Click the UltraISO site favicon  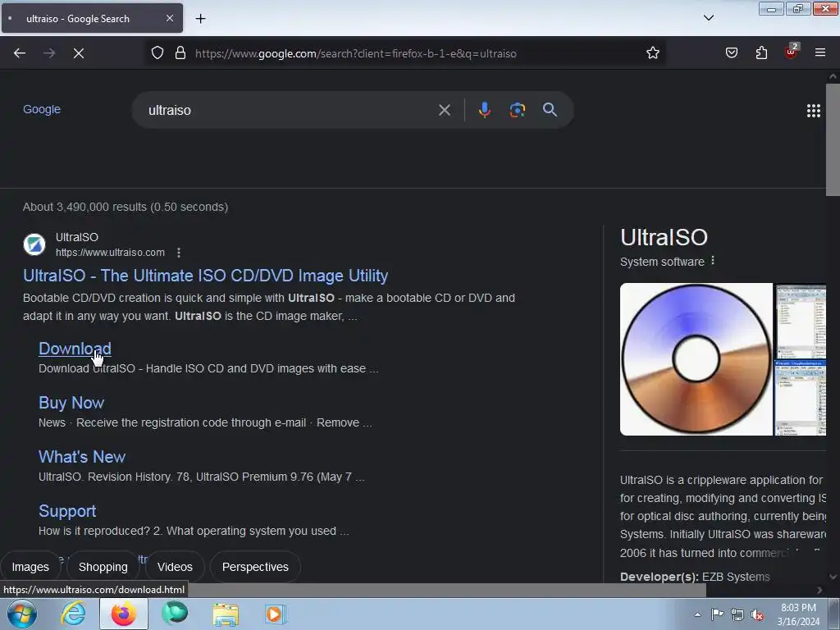pyautogui.click(x=34, y=244)
